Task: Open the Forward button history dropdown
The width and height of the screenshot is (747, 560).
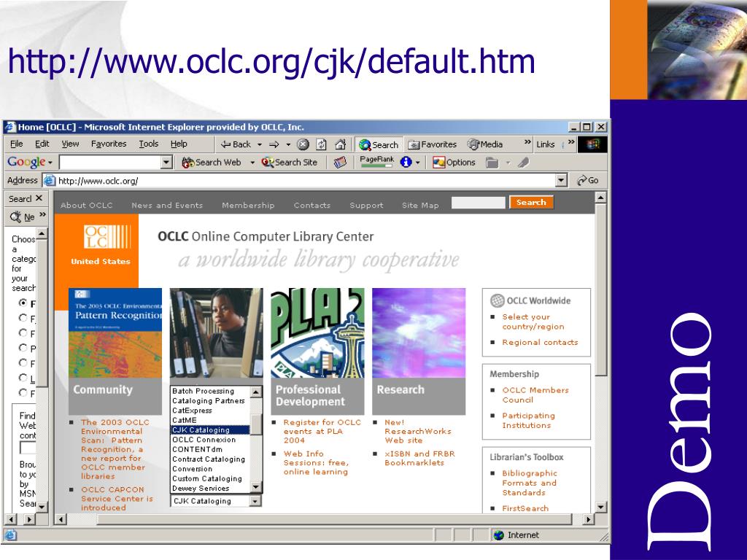Action: pyautogui.click(x=288, y=144)
